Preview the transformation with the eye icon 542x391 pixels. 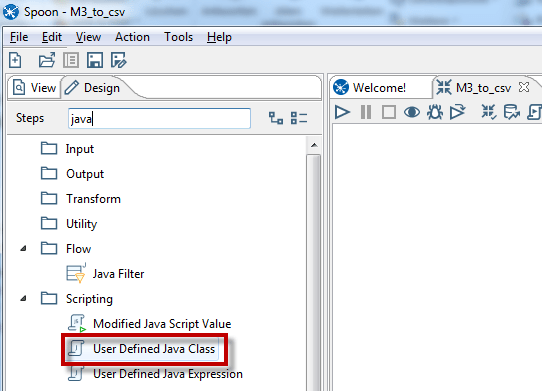click(x=412, y=112)
